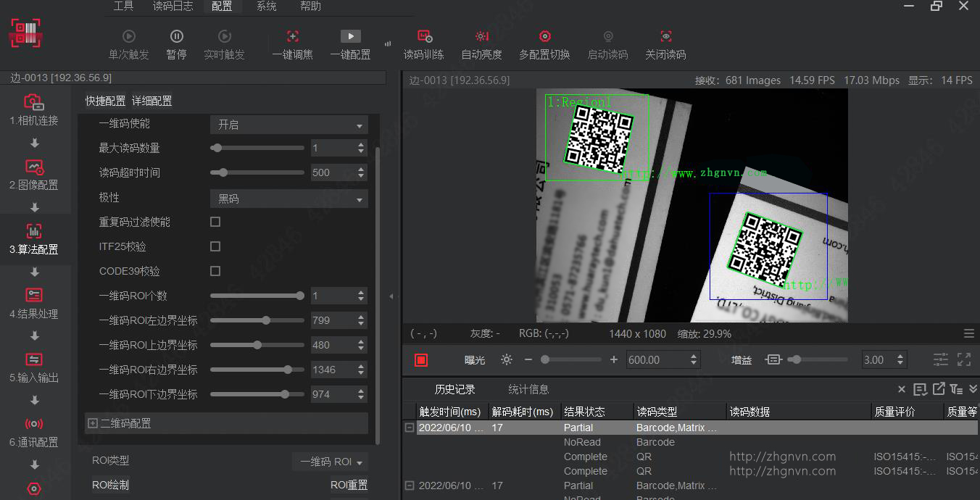Select step 3.算法配置 in sidebar

tap(34, 239)
